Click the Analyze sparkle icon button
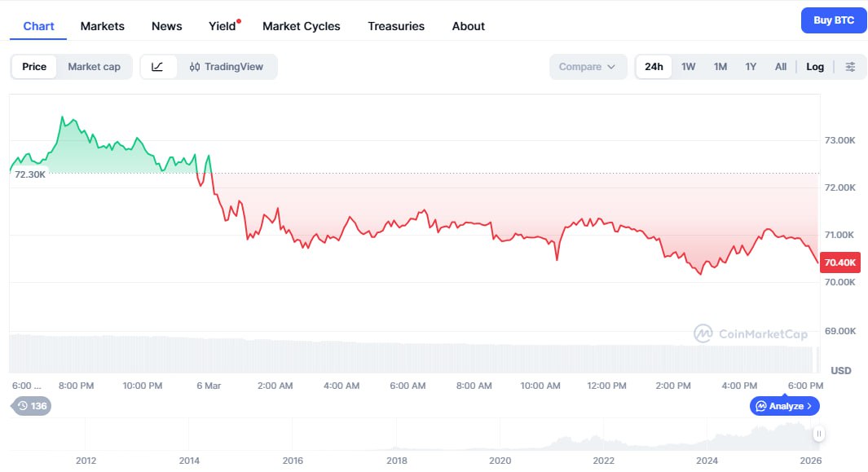868x472 pixels. coord(784,406)
